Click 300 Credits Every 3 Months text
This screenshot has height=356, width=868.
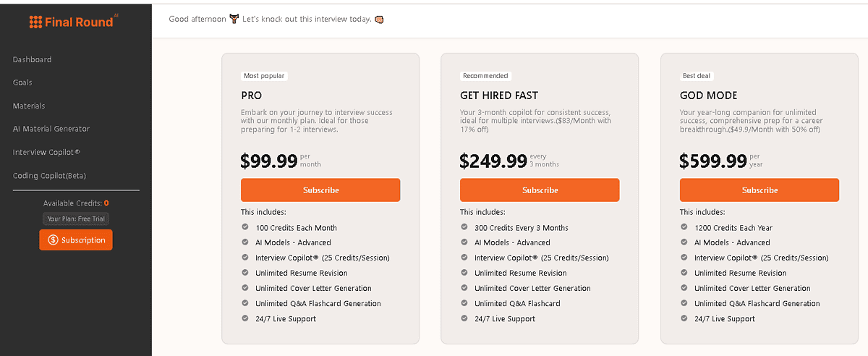click(522, 227)
